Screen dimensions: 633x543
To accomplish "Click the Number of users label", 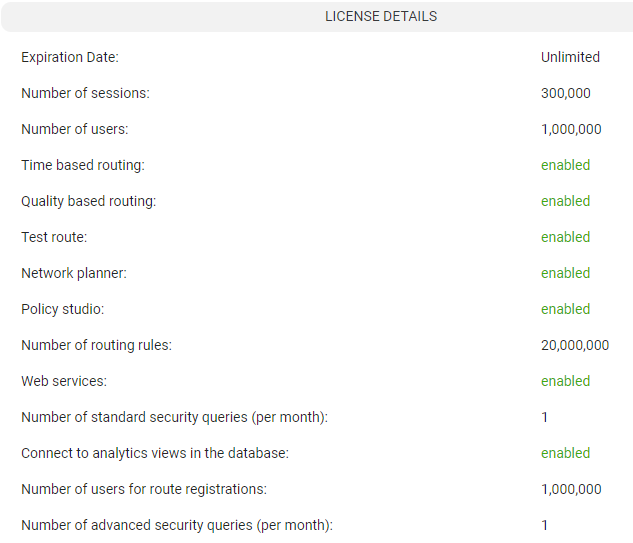I will point(75,129).
